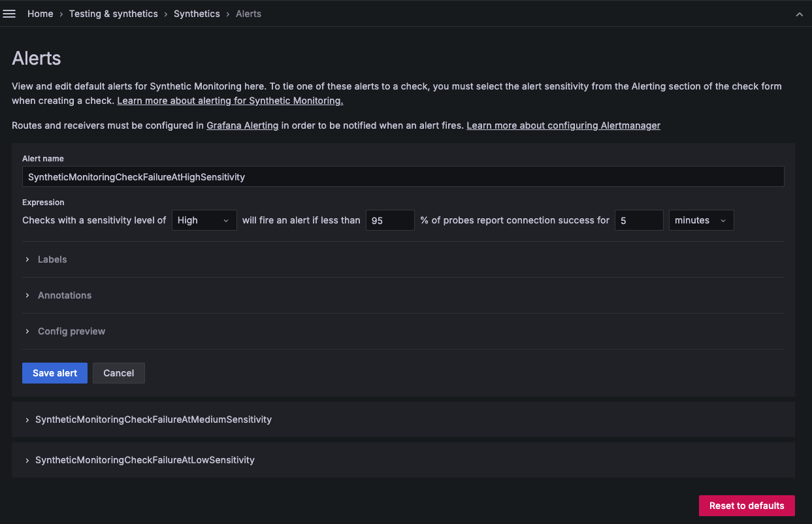812x524 pixels.
Task: Select Testing & synthetics breadcrumb item
Action: tap(113, 13)
